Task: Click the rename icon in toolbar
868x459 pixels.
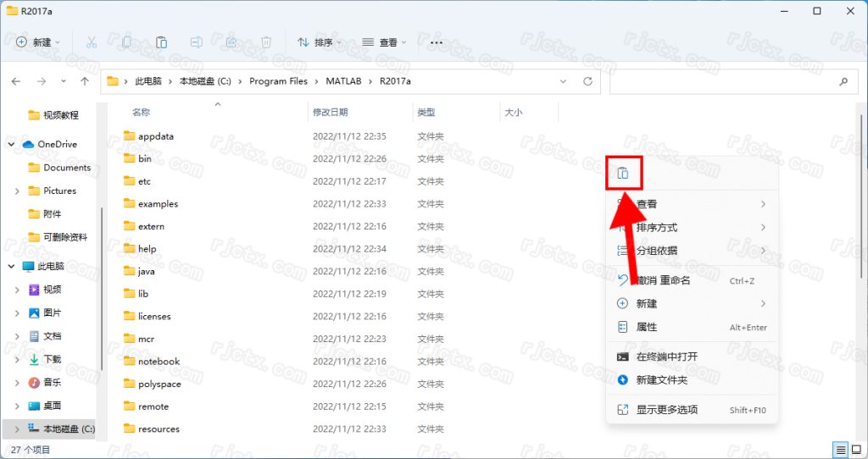Action: (196, 42)
